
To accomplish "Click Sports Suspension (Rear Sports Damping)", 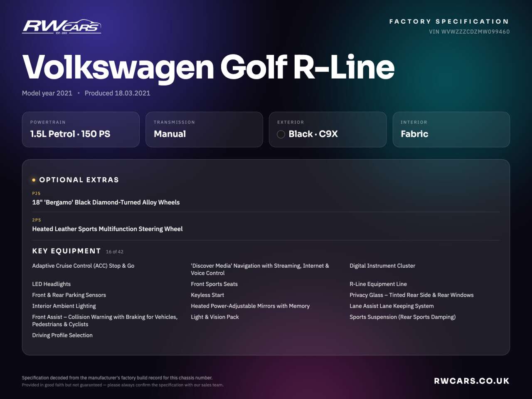I will (x=403, y=317).
